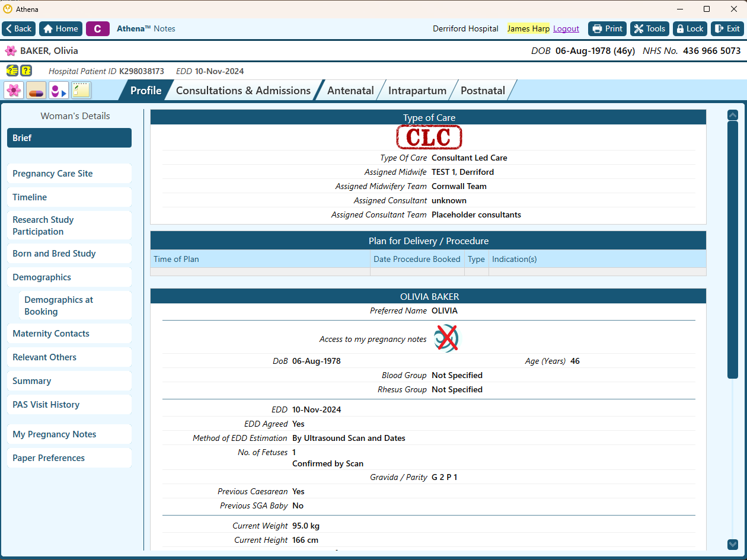This screenshot has height=560, width=747.
Task: Click the Athena icon in title bar
Action: click(x=8, y=9)
